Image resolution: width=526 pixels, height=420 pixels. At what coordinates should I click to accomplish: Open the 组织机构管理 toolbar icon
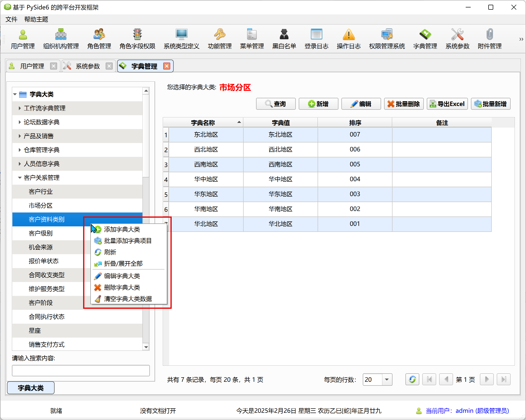tap(61, 38)
